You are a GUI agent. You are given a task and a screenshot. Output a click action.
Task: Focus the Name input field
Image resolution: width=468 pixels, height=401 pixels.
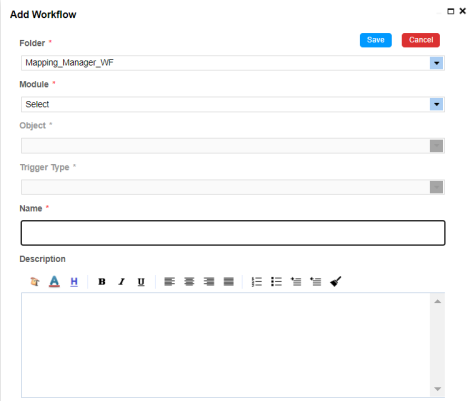click(x=233, y=233)
